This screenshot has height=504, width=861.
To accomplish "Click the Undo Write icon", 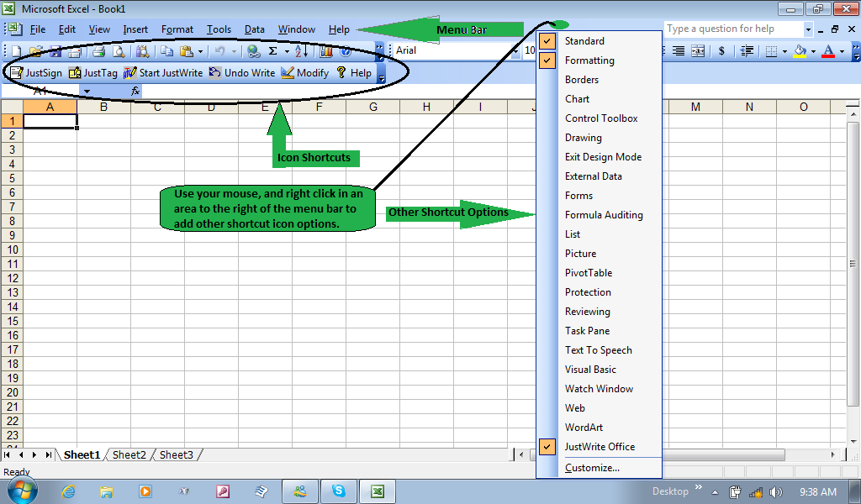I will point(241,73).
